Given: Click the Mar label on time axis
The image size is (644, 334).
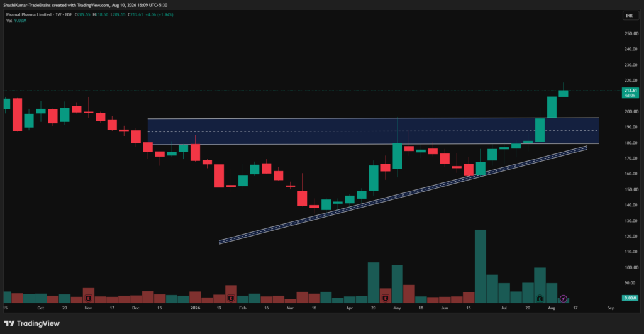Looking at the screenshot, I should [290, 308].
